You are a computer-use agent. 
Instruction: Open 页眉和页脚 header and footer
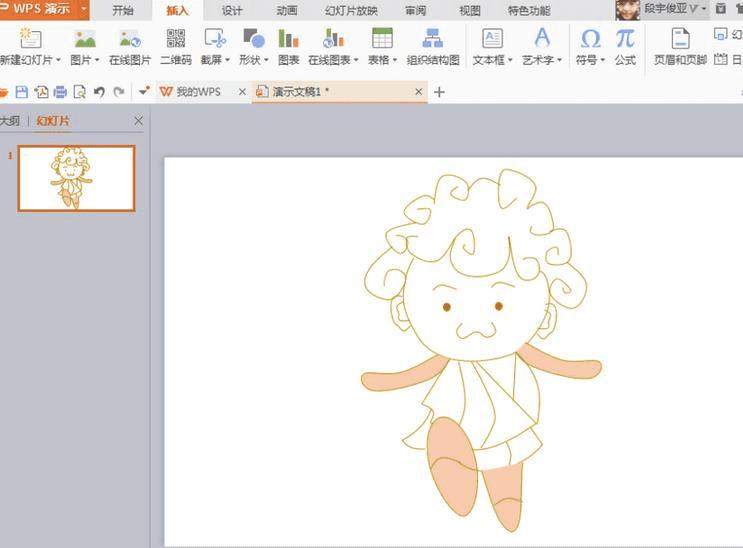(x=680, y=46)
